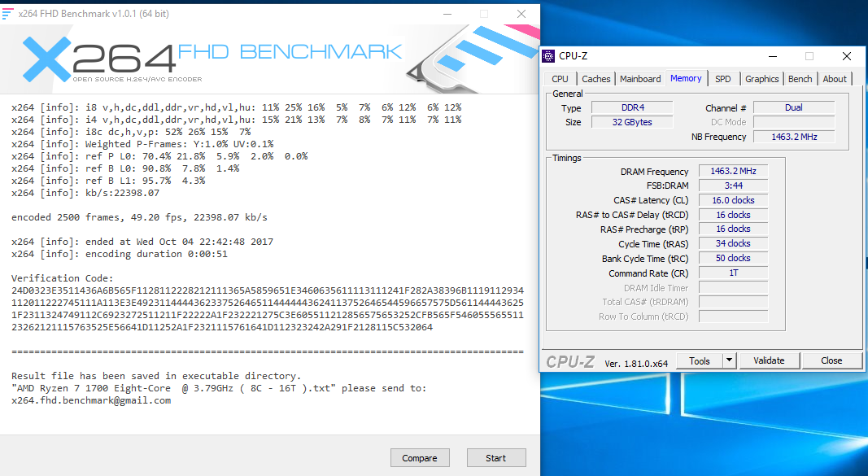Click the empty DRAM Idle Timer field

(734, 287)
